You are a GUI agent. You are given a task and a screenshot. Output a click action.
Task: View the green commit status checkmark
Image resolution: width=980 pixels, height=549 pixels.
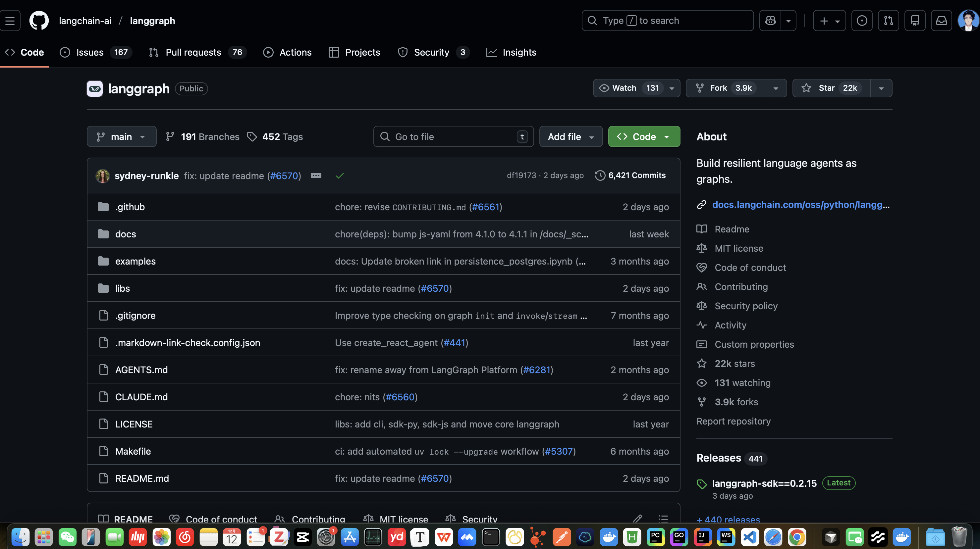coord(340,175)
